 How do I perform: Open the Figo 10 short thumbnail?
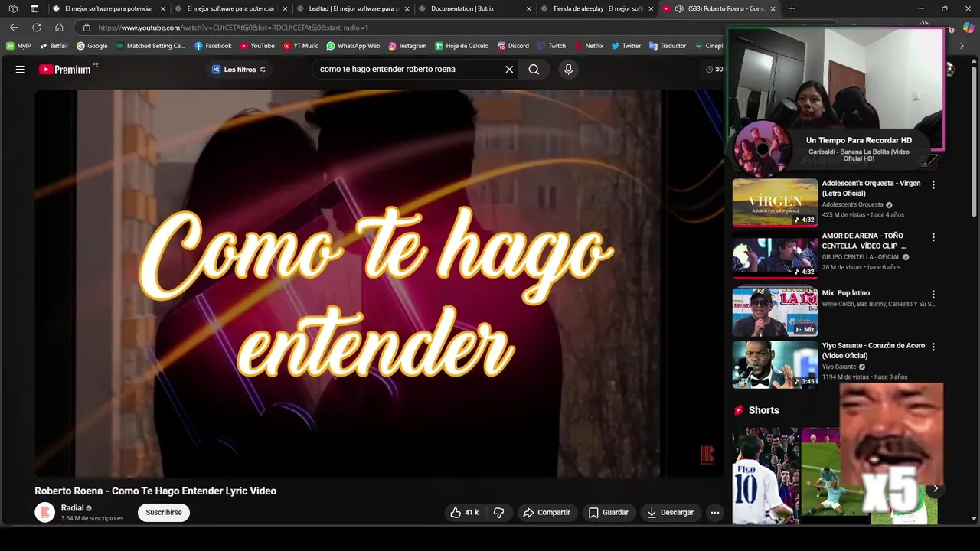pos(766,476)
